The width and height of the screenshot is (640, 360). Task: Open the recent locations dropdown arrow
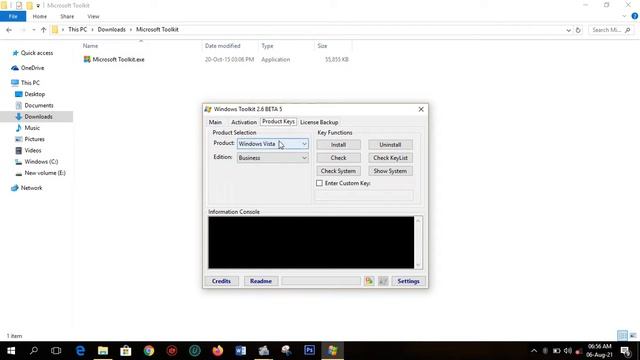point(33,30)
